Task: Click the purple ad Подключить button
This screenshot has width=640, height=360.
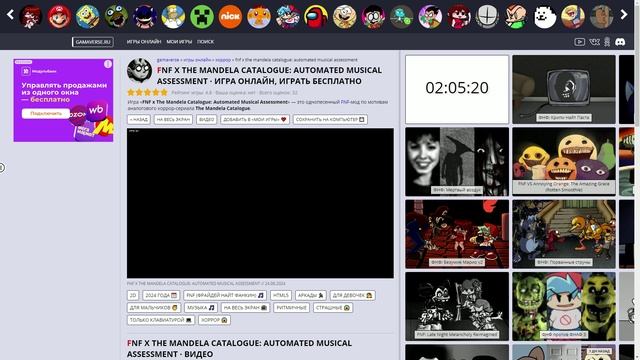Action: point(46,113)
